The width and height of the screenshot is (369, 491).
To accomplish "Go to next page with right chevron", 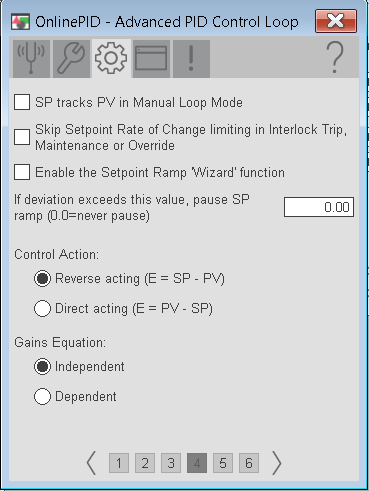I will [x=276, y=463].
